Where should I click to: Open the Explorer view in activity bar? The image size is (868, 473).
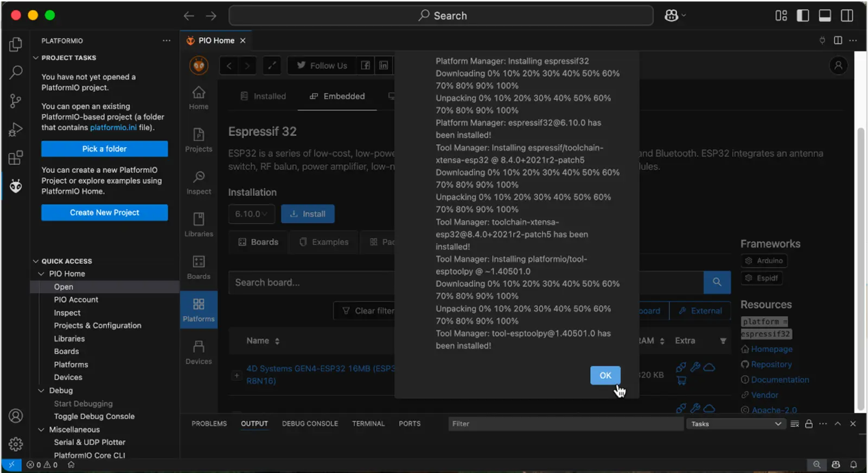(16, 44)
